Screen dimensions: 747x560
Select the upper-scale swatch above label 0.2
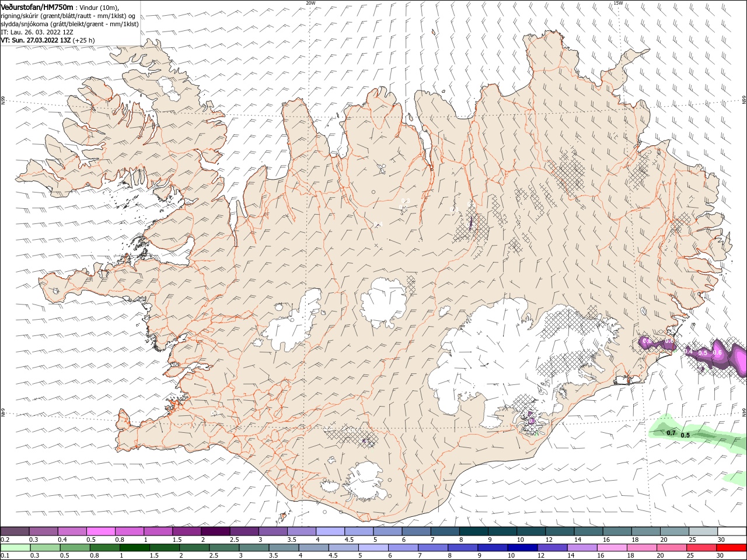click(x=15, y=531)
